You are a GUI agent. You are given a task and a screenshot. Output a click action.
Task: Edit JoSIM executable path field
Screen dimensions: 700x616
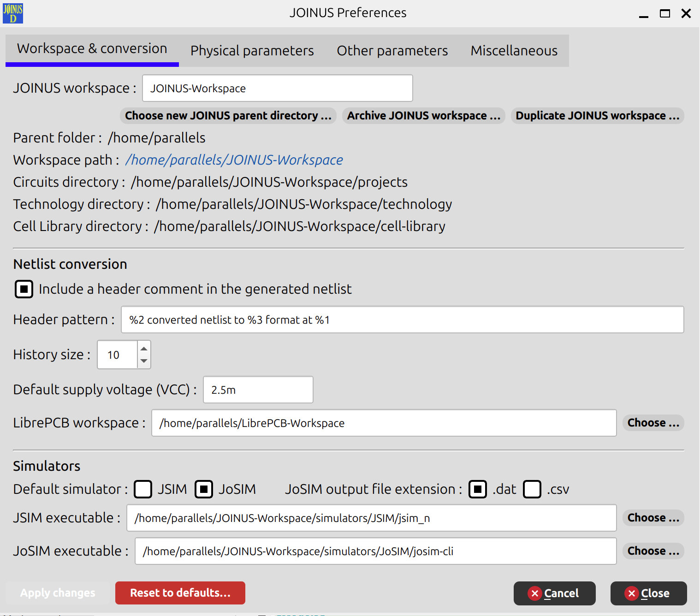[x=376, y=551]
